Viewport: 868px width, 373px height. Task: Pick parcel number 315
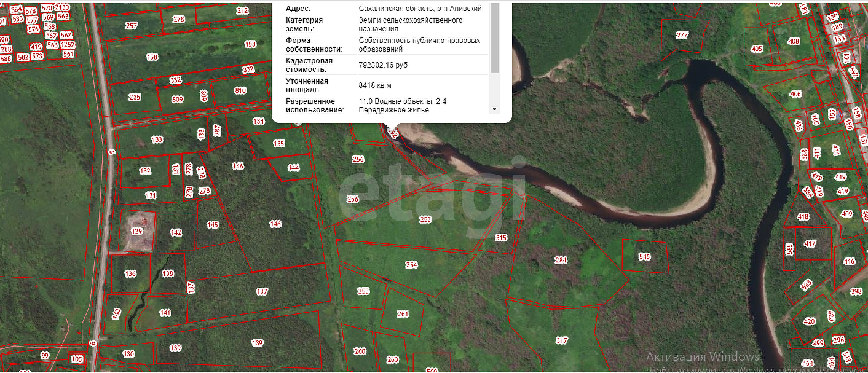(501, 237)
